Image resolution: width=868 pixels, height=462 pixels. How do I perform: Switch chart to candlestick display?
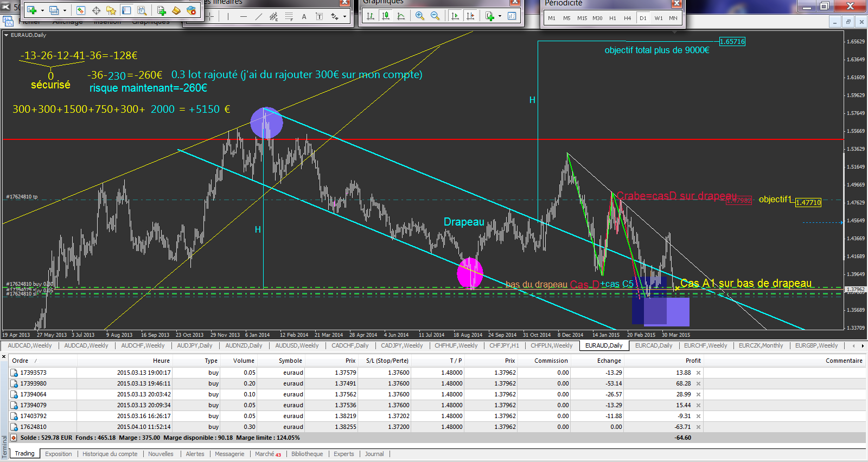(386, 16)
